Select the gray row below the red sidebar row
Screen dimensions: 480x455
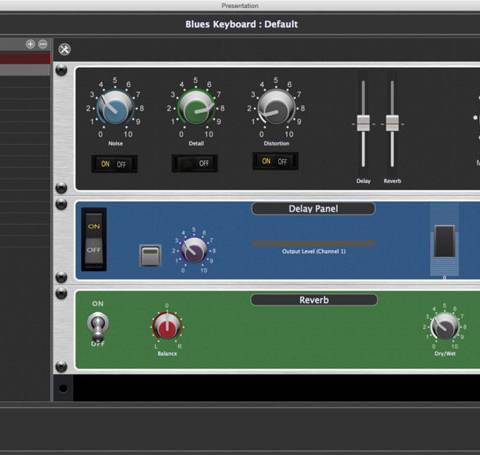point(25,70)
